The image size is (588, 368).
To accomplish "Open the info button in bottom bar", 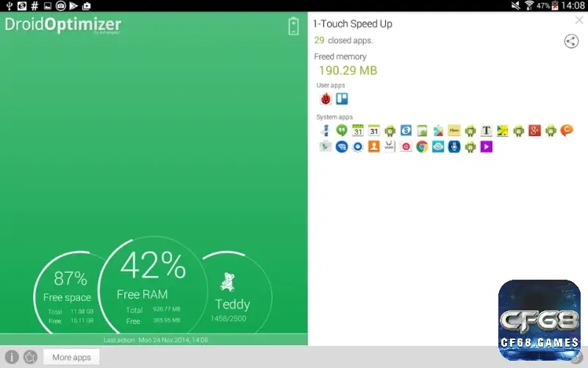I will click(12, 357).
